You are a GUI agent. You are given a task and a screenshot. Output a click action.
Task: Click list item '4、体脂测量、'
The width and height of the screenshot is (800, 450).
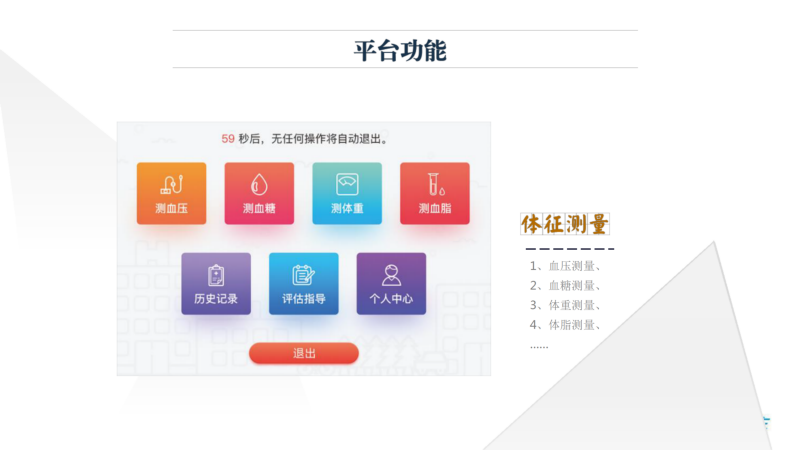pos(565,324)
